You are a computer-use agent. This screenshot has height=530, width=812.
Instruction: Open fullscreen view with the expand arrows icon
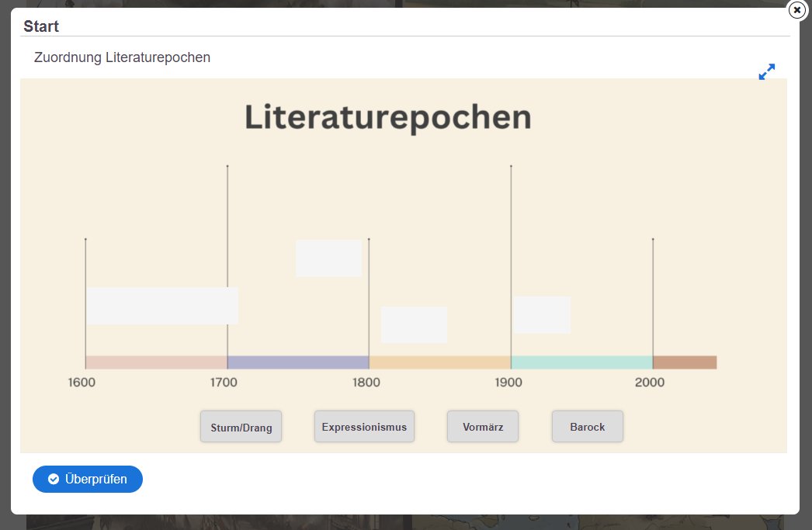(766, 71)
